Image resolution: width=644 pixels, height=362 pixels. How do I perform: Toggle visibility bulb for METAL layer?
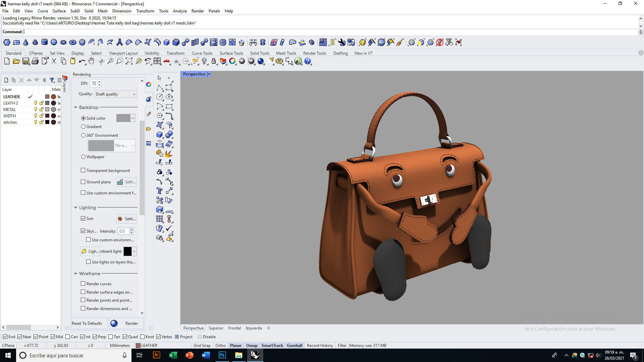(36, 110)
